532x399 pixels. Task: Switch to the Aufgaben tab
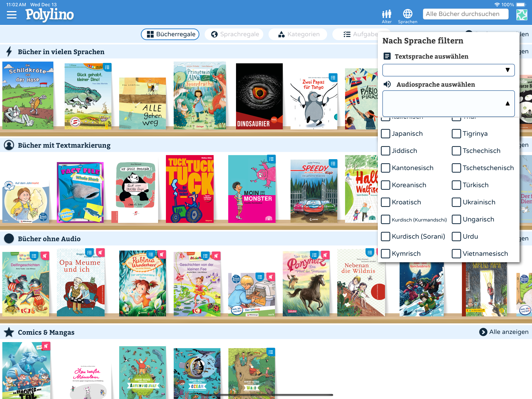[355, 34]
